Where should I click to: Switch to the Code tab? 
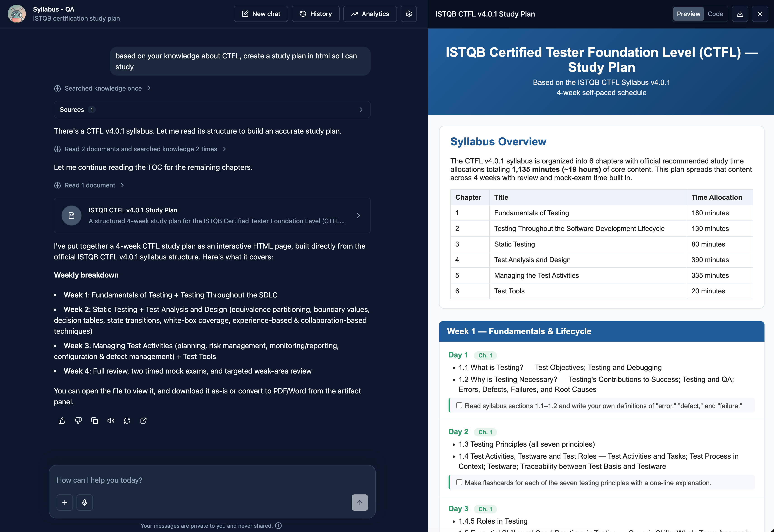[715, 14]
